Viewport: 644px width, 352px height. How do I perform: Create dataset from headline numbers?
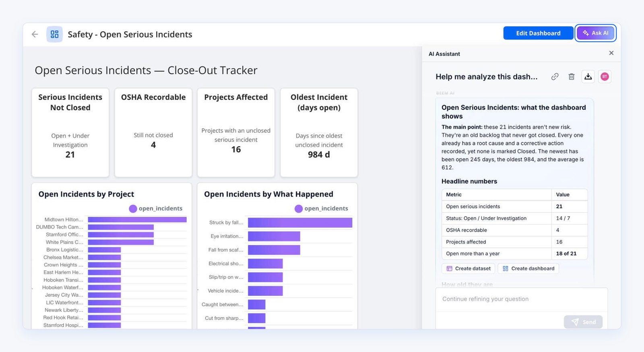click(469, 268)
